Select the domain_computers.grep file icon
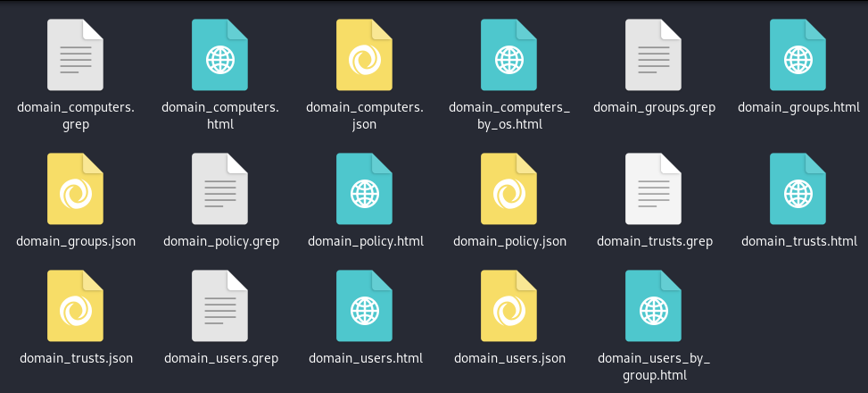 pos(75,54)
